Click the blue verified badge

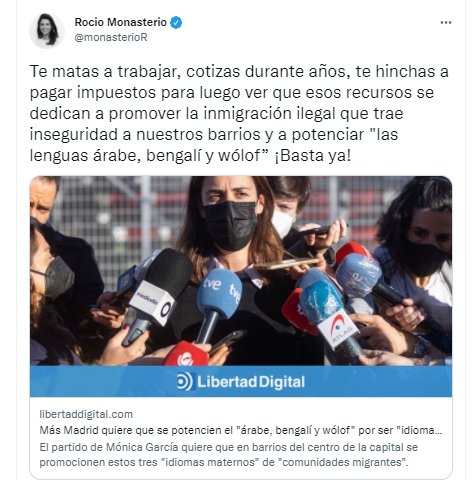176,22
